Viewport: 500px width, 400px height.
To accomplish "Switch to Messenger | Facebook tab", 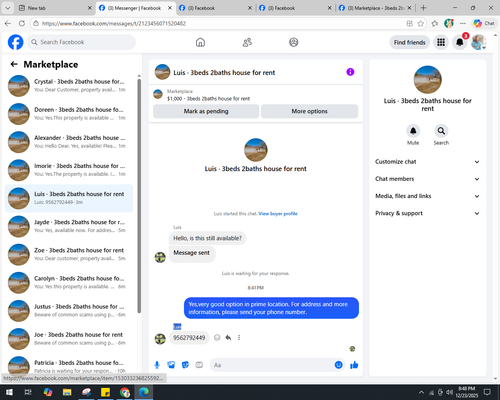I will 135,8.
